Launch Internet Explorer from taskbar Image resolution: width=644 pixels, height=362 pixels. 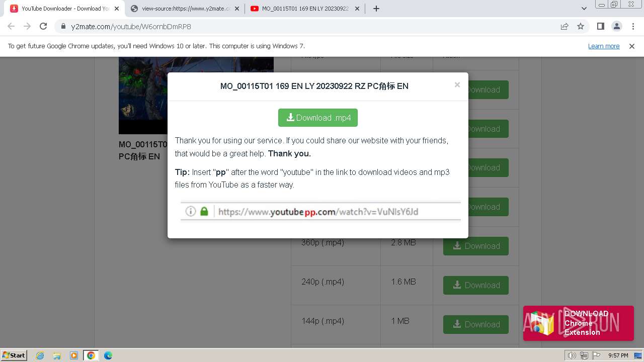(40, 355)
